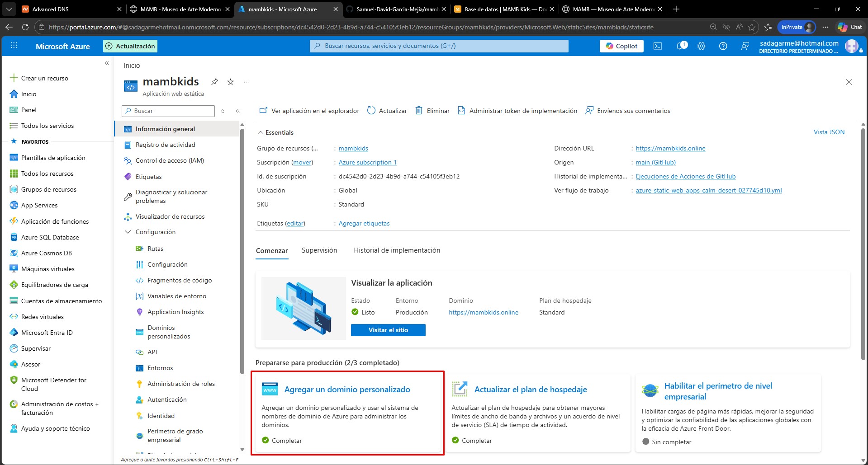Open Cloud Shell from the top bar

tap(658, 46)
